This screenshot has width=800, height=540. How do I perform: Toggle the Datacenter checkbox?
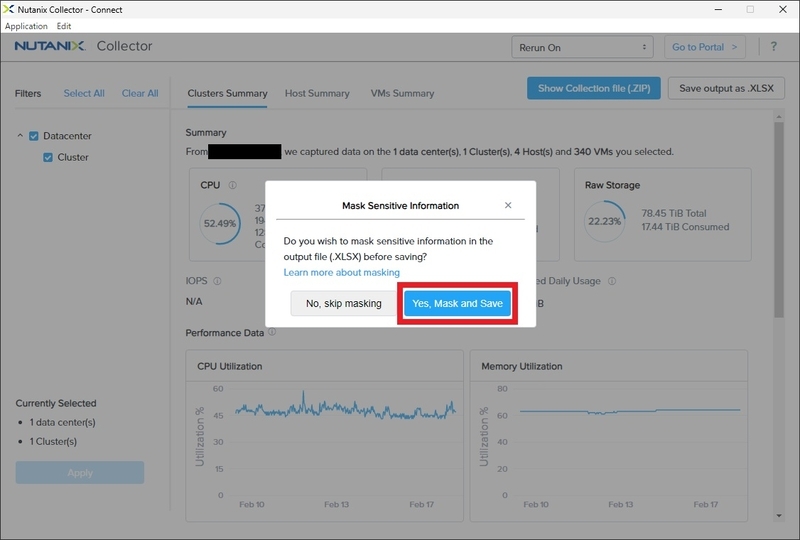click(34, 136)
